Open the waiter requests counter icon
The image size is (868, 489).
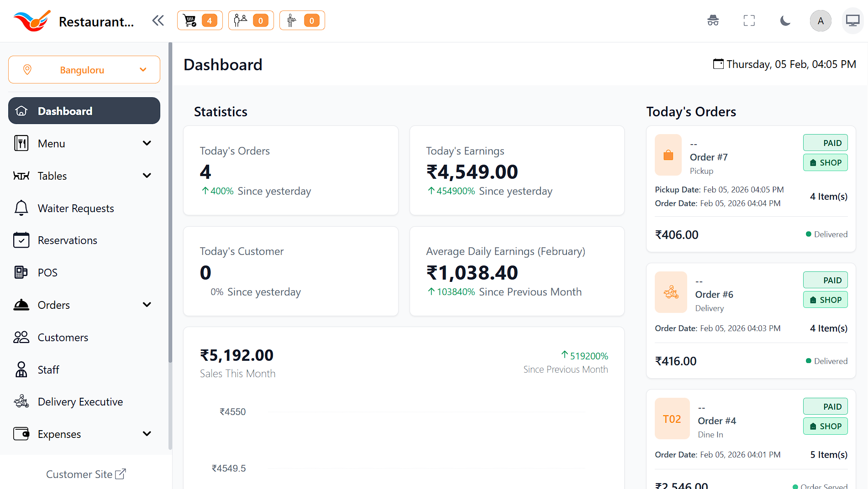point(302,21)
